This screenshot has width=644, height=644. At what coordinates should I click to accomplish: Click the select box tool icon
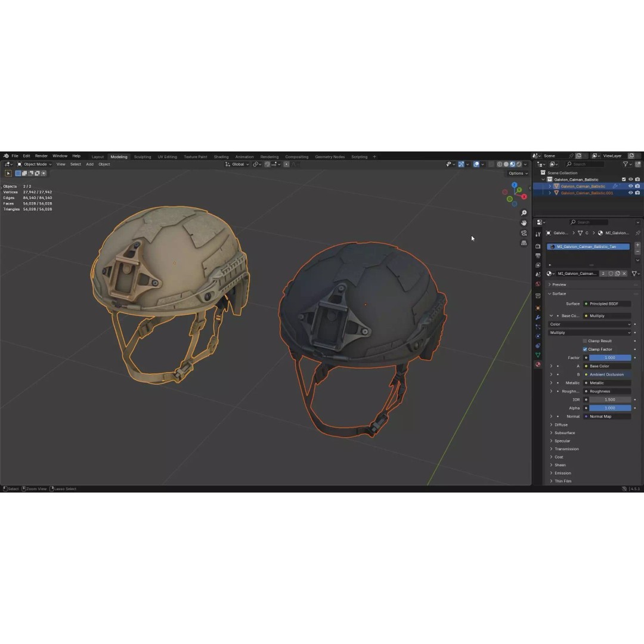(8, 174)
